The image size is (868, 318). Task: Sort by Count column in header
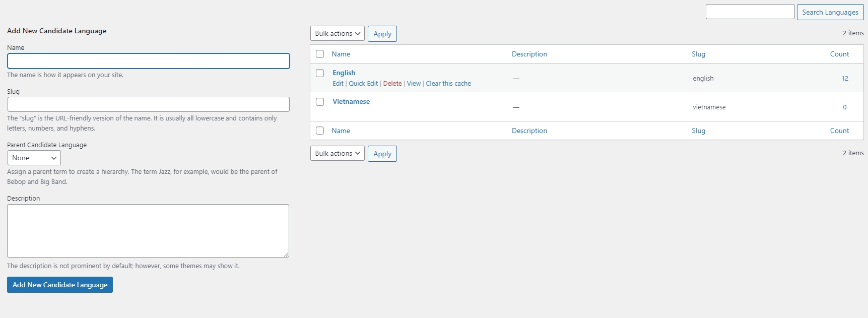tap(839, 54)
